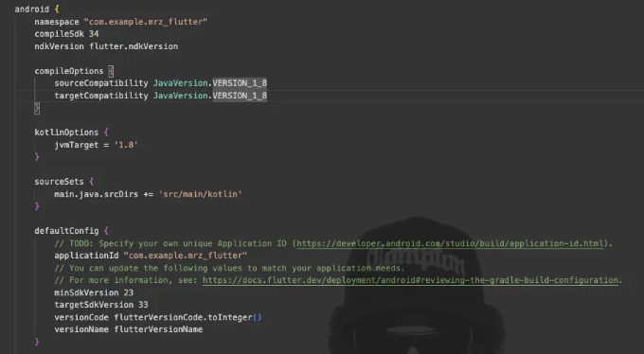Click the closing brace of compileOptions

tap(37, 108)
